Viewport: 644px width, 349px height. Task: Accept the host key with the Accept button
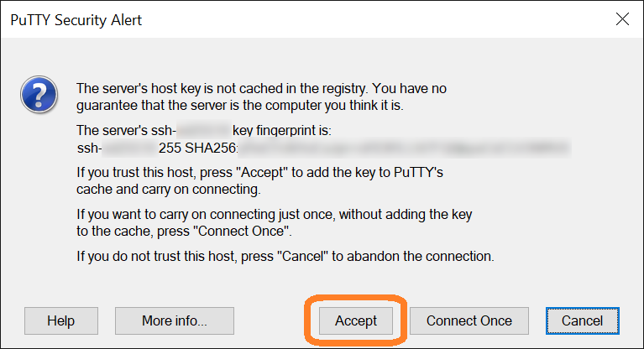pyautogui.click(x=356, y=320)
